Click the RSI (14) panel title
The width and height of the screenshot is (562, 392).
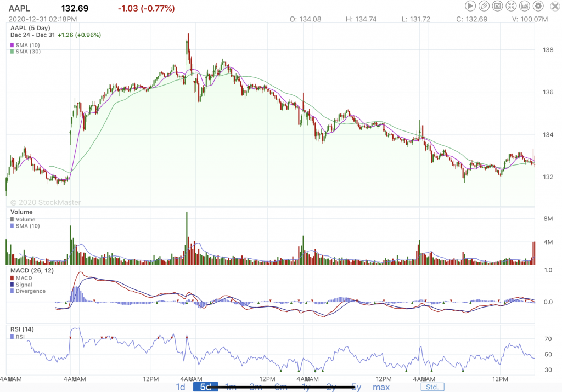(x=22, y=329)
